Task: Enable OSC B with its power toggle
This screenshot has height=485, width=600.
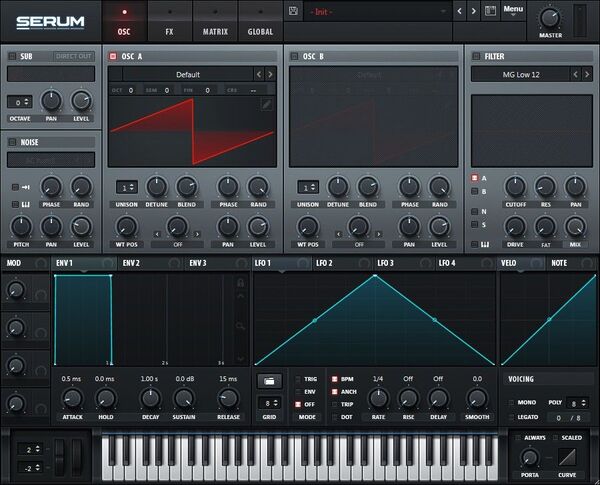Action: click(294, 56)
